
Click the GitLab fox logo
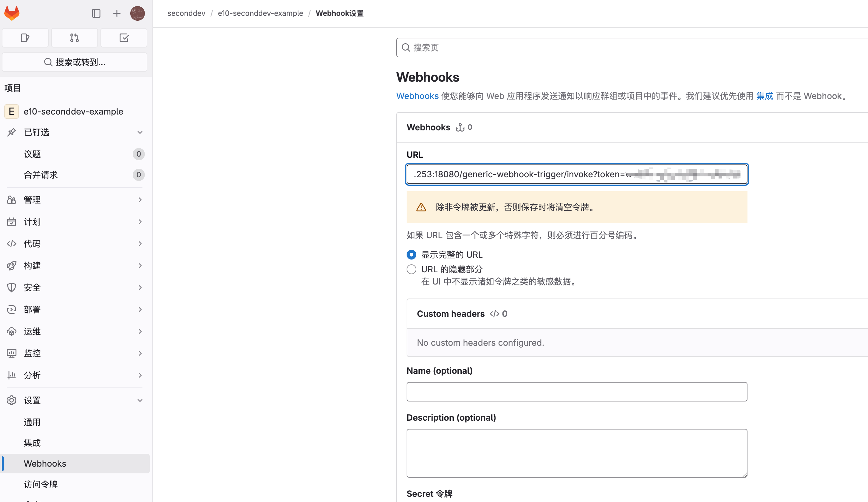coord(12,13)
